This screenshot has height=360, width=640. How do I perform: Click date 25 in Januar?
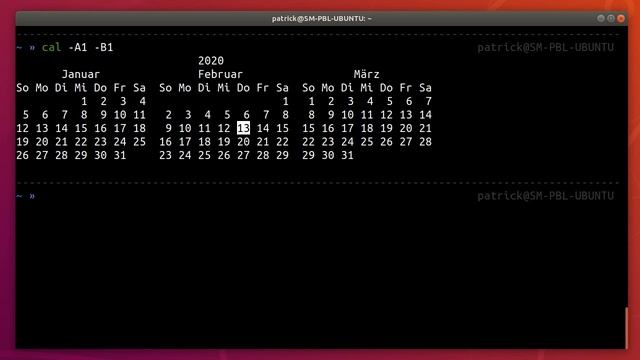(140, 142)
